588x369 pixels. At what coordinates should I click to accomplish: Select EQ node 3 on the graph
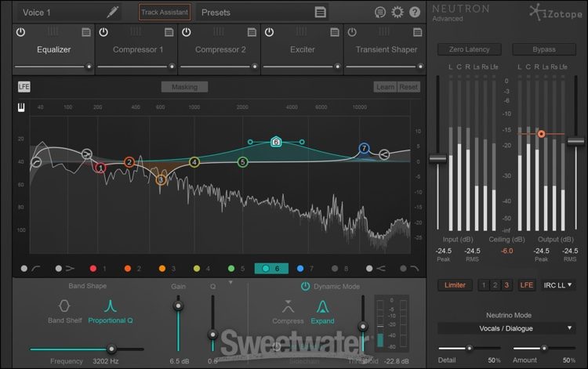tap(161, 180)
